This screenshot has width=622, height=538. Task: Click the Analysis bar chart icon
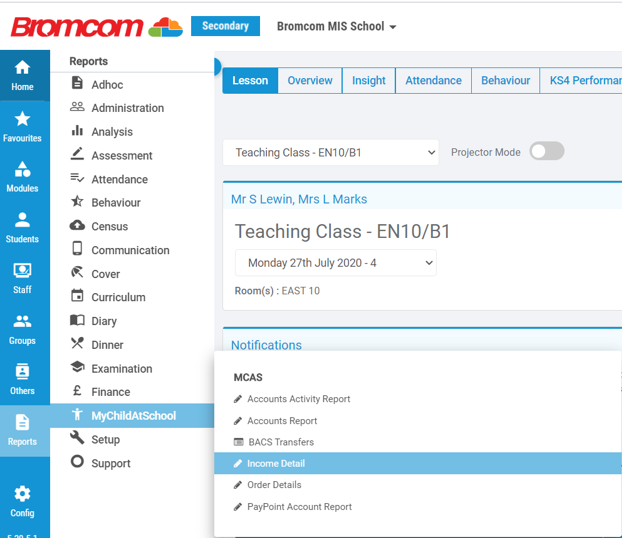(77, 131)
